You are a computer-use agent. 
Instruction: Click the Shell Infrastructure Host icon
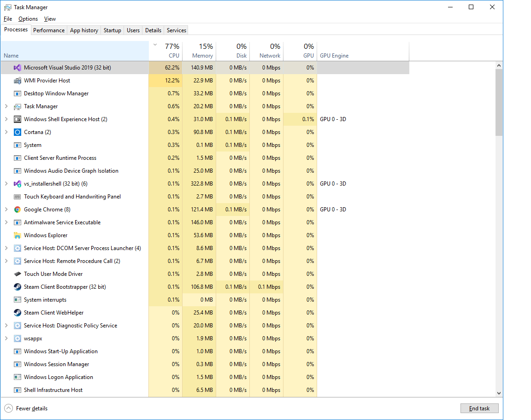(17, 390)
